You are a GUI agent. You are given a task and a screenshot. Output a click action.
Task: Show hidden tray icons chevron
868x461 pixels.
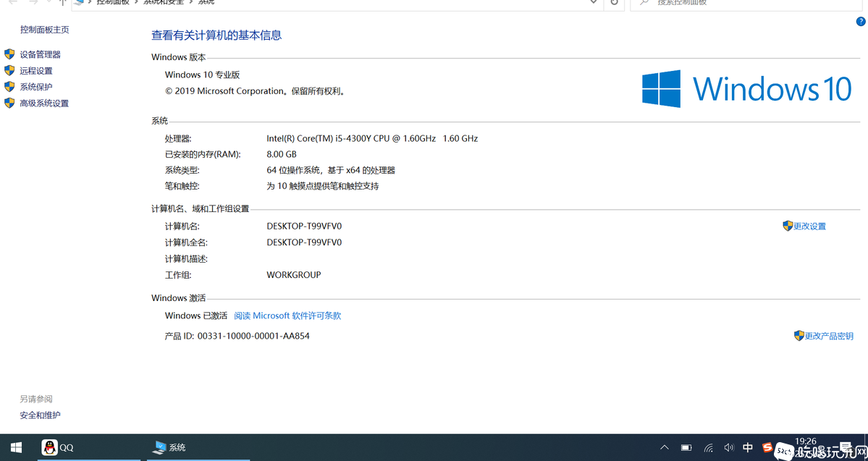point(665,447)
